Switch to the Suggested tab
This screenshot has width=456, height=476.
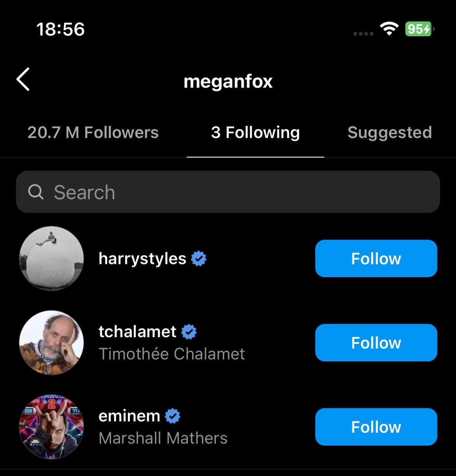(390, 133)
